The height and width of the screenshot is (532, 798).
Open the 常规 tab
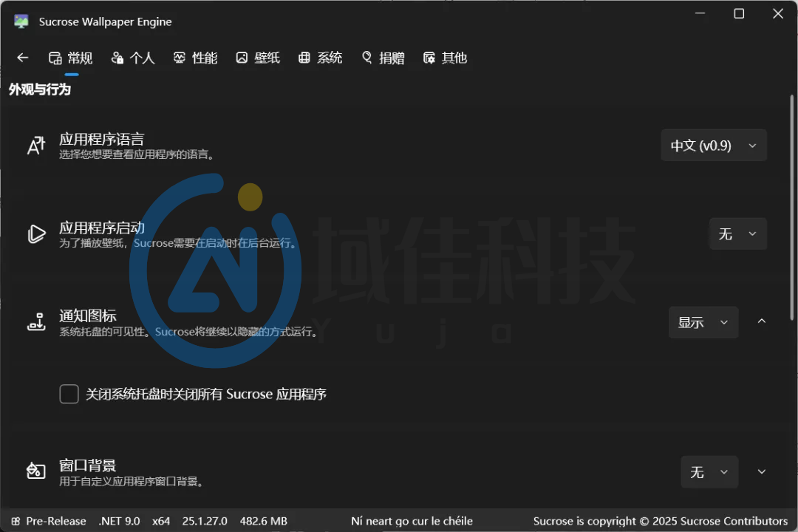(71, 58)
